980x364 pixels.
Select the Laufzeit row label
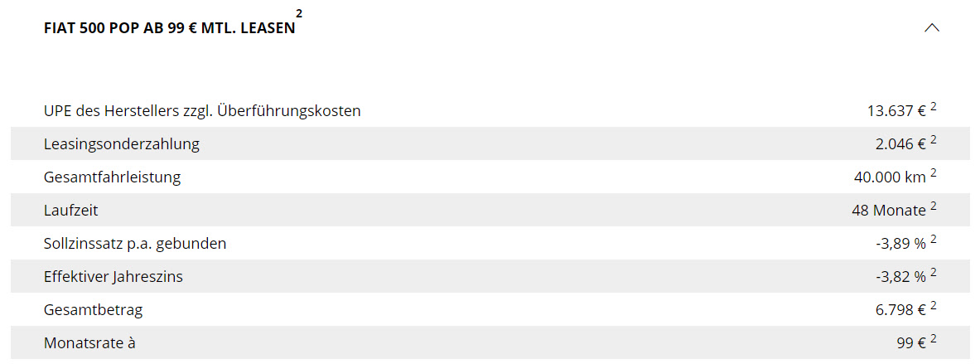70,211
